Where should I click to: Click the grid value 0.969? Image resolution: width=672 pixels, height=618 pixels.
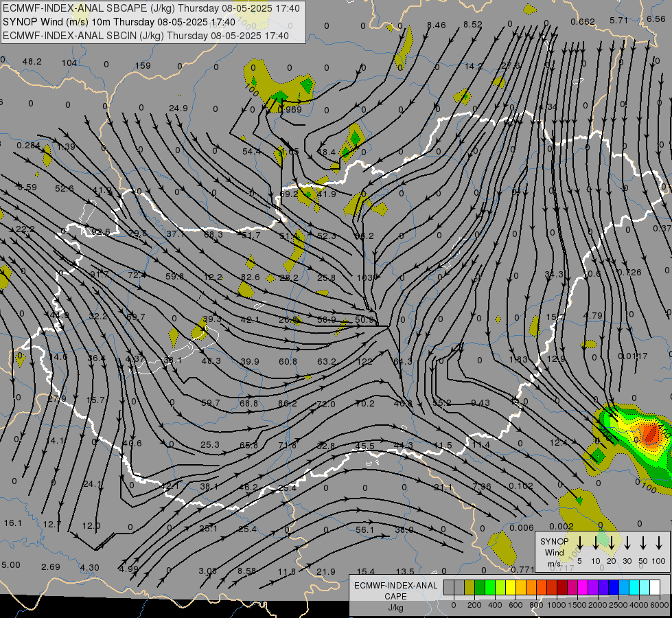290,109
